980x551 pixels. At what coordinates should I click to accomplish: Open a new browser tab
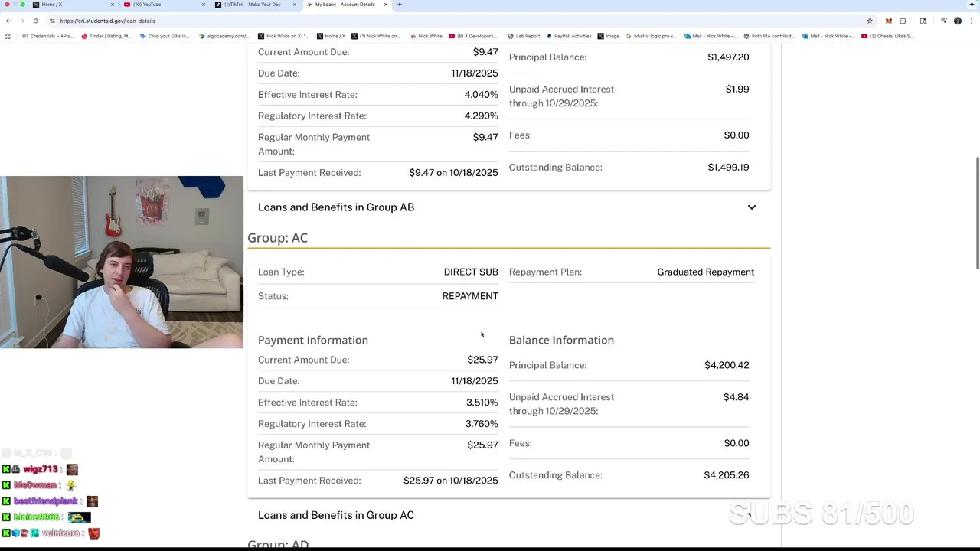[x=399, y=5]
